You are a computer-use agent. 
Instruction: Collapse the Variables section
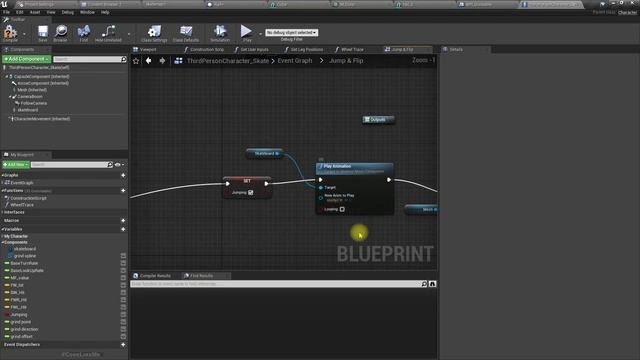click(2, 229)
